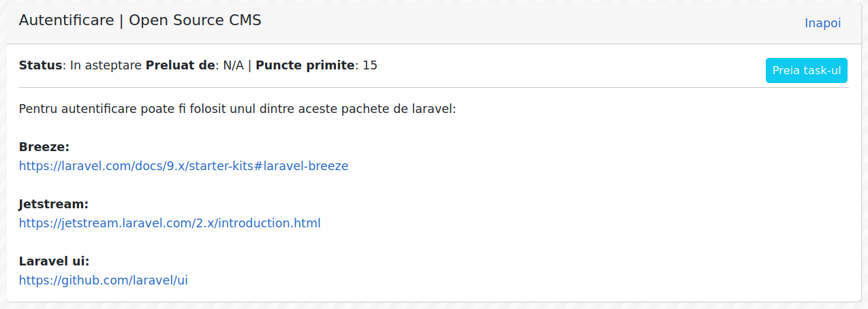
Task: Click the divider line below the status row
Action: (434, 88)
